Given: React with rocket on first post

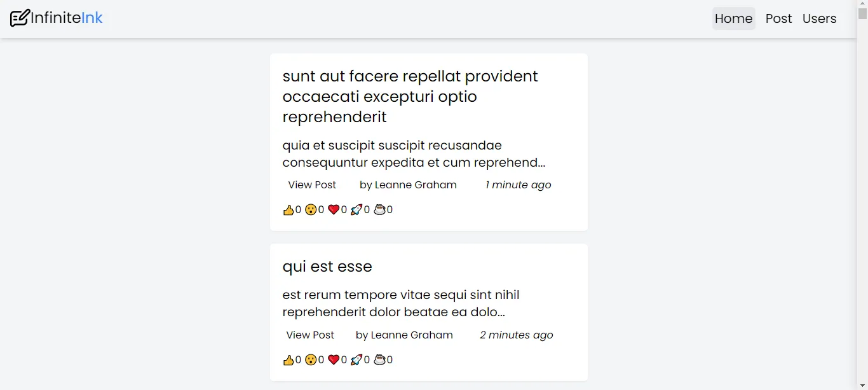Looking at the screenshot, I should tap(360, 210).
